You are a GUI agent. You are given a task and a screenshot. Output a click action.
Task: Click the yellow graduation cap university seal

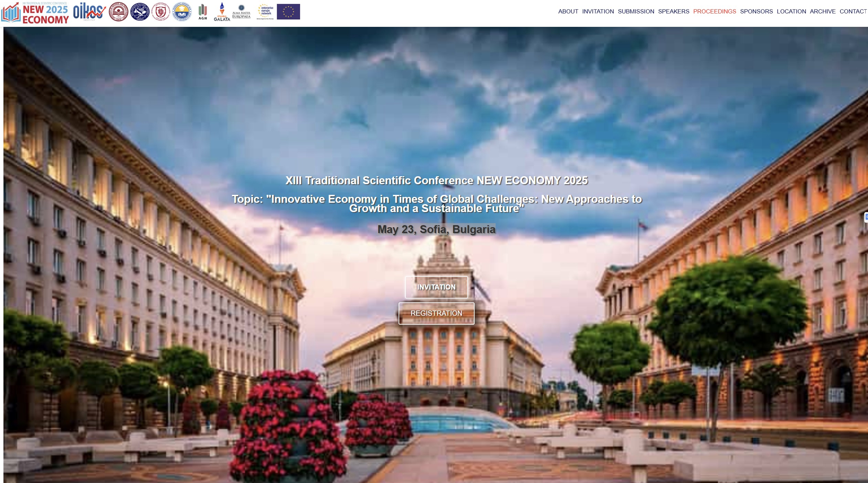pyautogui.click(x=182, y=12)
